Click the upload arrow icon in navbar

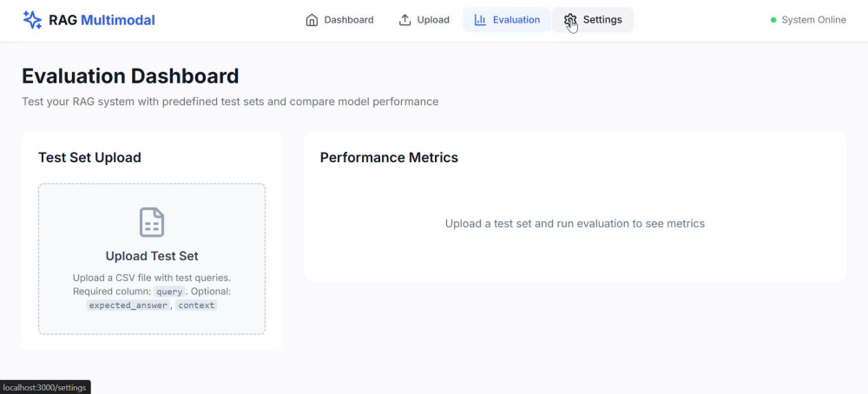pos(405,20)
